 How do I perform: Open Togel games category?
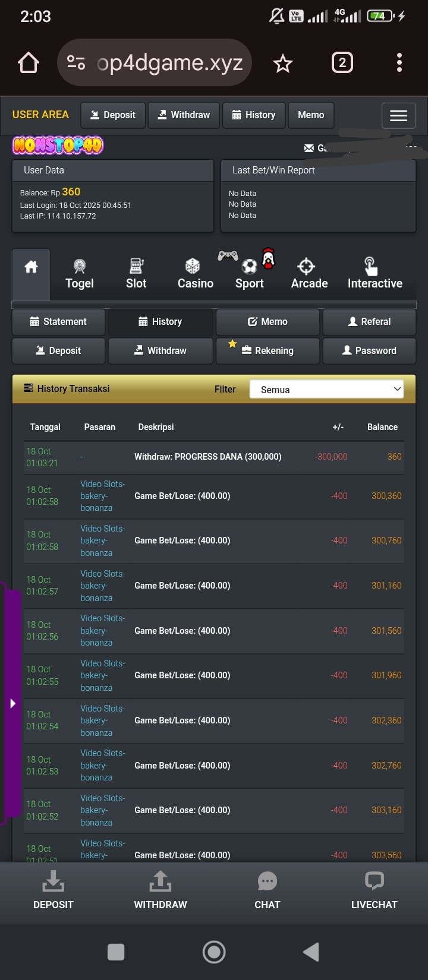pos(80,274)
